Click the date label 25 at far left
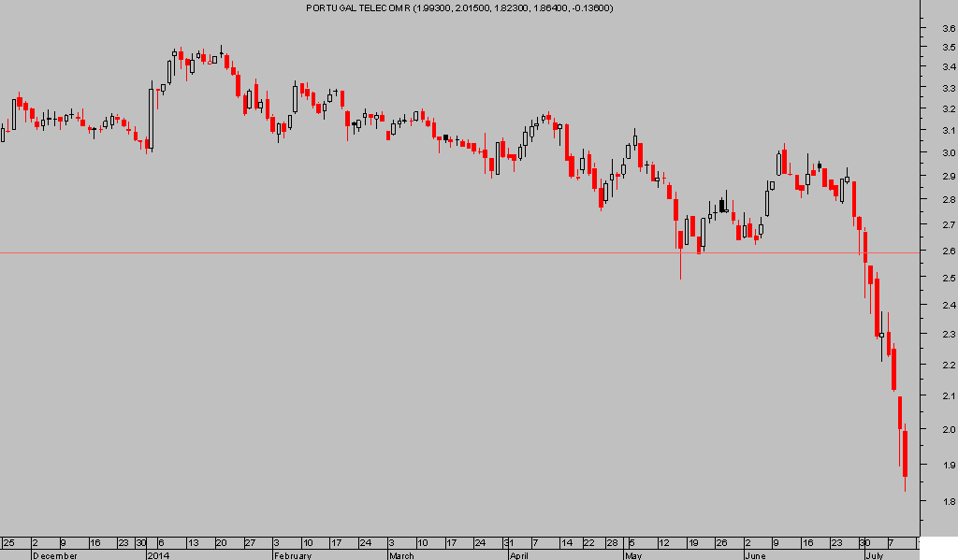 point(7,542)
